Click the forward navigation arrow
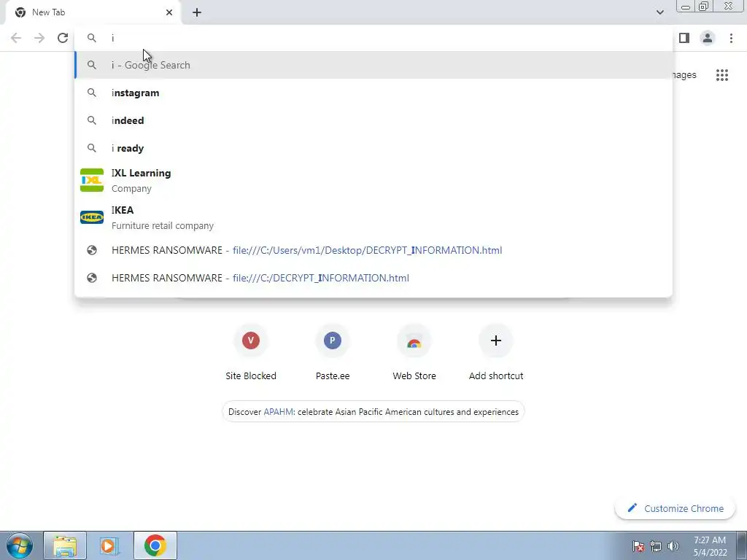The height and width of the screenshot is (560, 747). point(39,38)
